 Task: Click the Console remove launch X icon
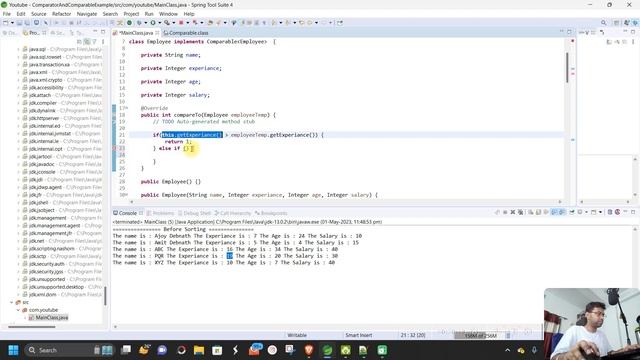pyautogui.click(x=513, y=212)
